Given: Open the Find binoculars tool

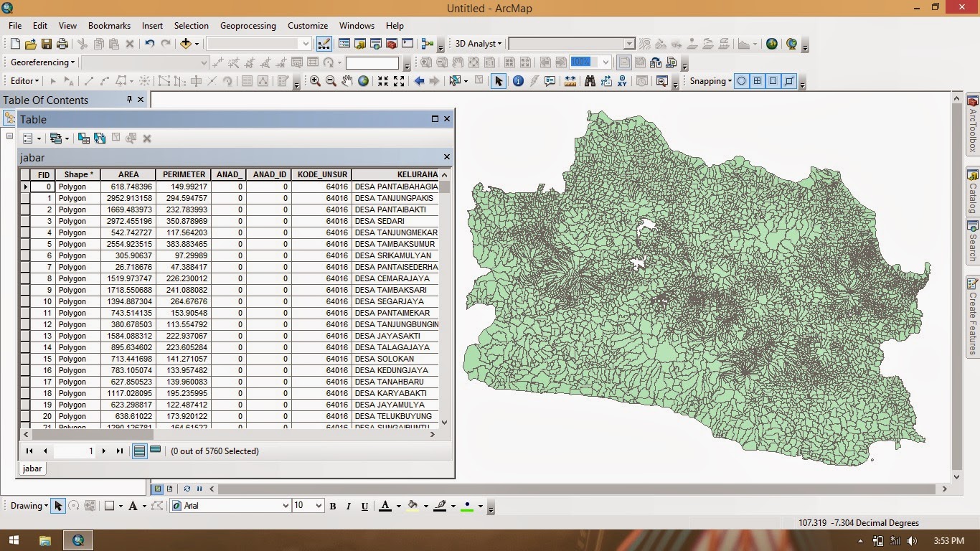Looking at the screenshot, I should [x=590, y=81].
